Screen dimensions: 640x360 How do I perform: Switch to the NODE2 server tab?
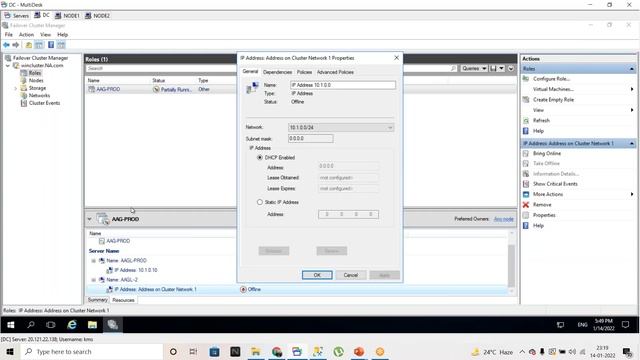click(98, 16)
